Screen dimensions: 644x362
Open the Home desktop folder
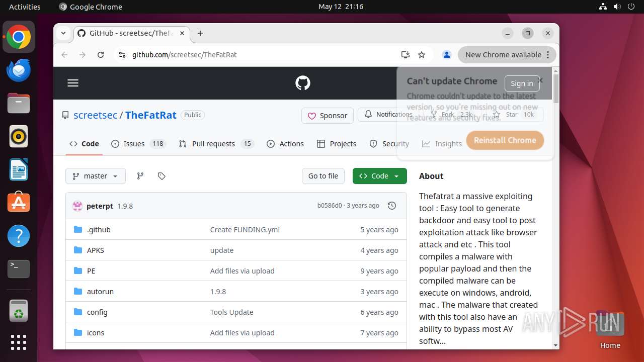point(610,329)
